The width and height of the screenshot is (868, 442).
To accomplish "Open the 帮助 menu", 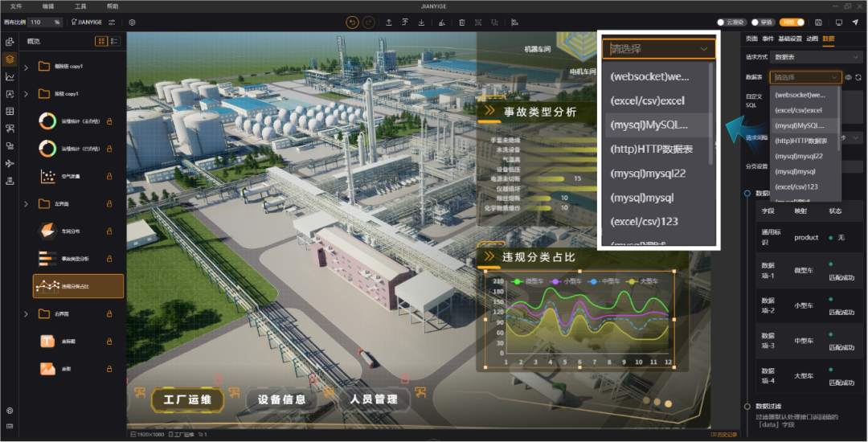I will coord(113,6).
